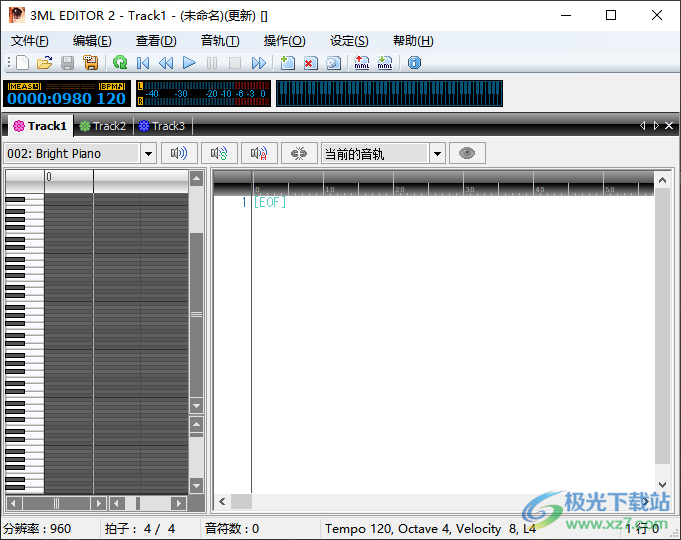Click the line number 1 in editor

pos(244,202)
